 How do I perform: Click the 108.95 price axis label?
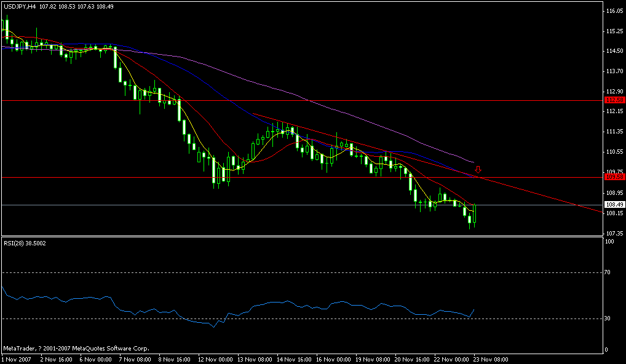(x=614, y=193)
